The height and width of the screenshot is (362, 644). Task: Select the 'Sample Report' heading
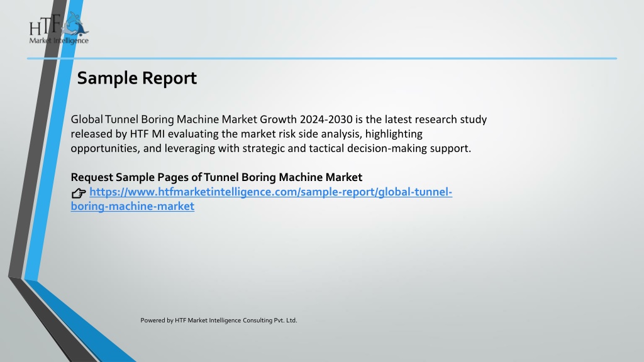click(x=136, y=78)
